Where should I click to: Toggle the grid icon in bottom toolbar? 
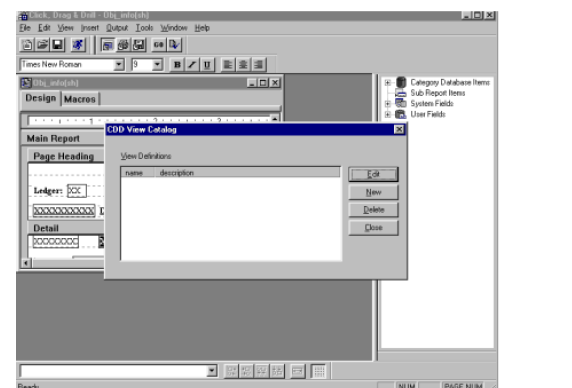point(319,371)
